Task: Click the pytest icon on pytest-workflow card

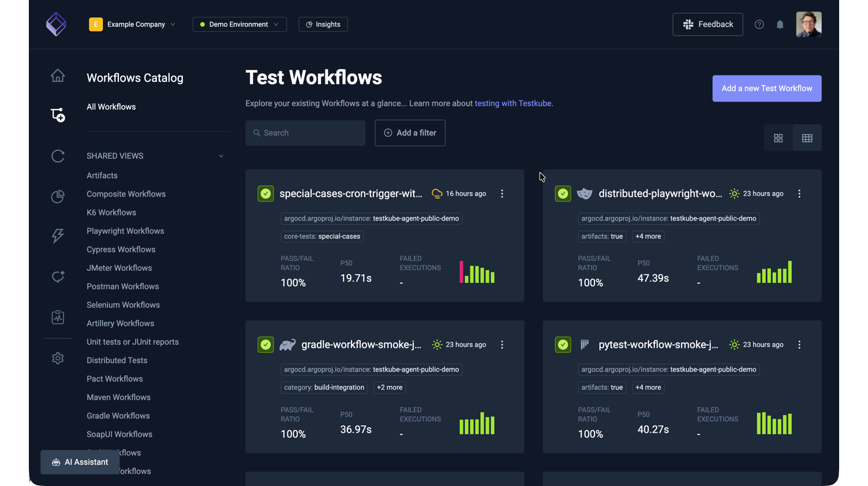Action: click(585, 345)
